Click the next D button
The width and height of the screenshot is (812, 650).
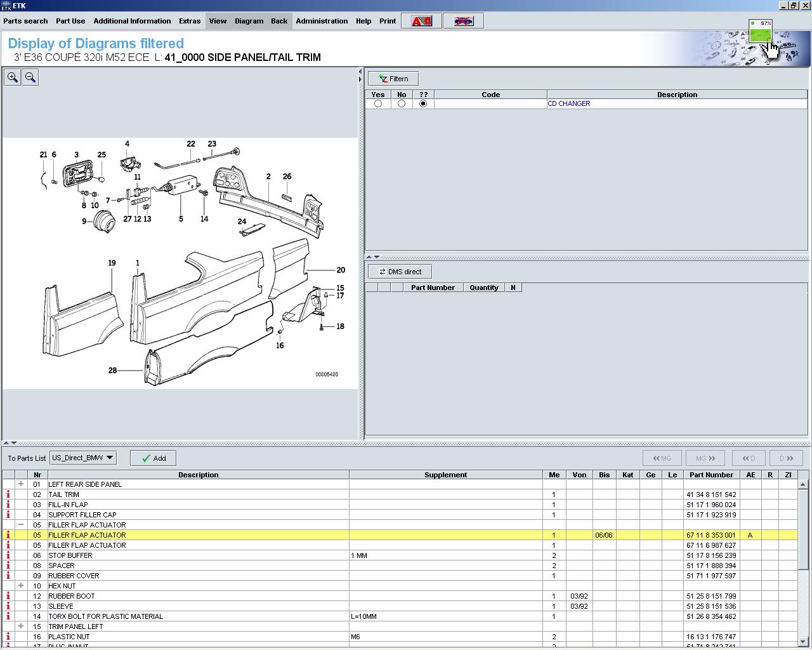[x=786, y=458]
